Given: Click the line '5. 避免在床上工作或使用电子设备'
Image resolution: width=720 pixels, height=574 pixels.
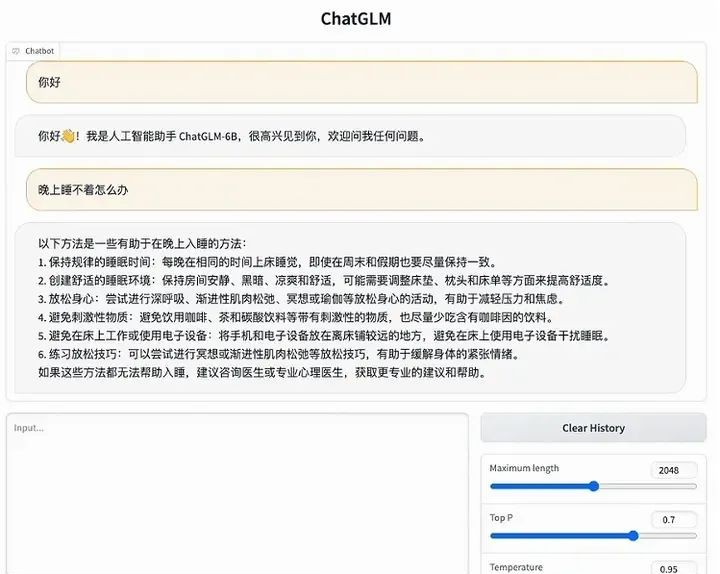Looking at the screenshot, I should click(x=324, y=336).
